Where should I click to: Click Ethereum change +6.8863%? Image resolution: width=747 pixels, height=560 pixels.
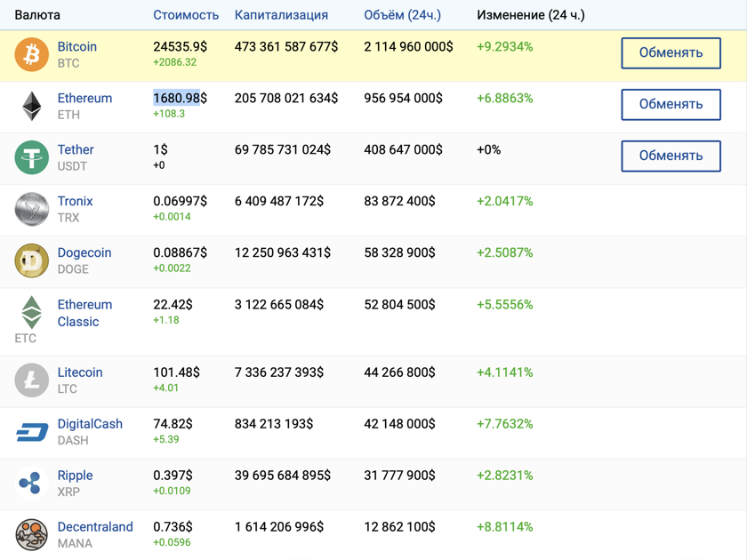click(505, 98)
